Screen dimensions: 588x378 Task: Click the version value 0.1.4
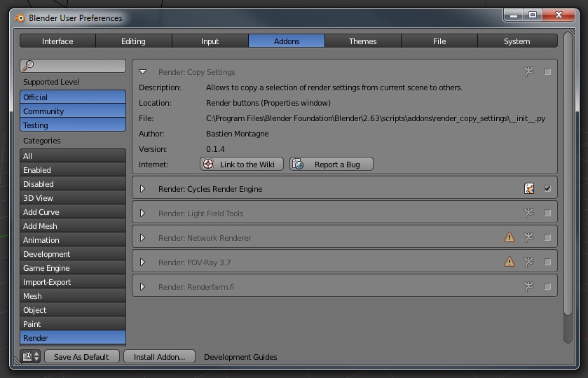pyautogui.click(x=215, y=149)
